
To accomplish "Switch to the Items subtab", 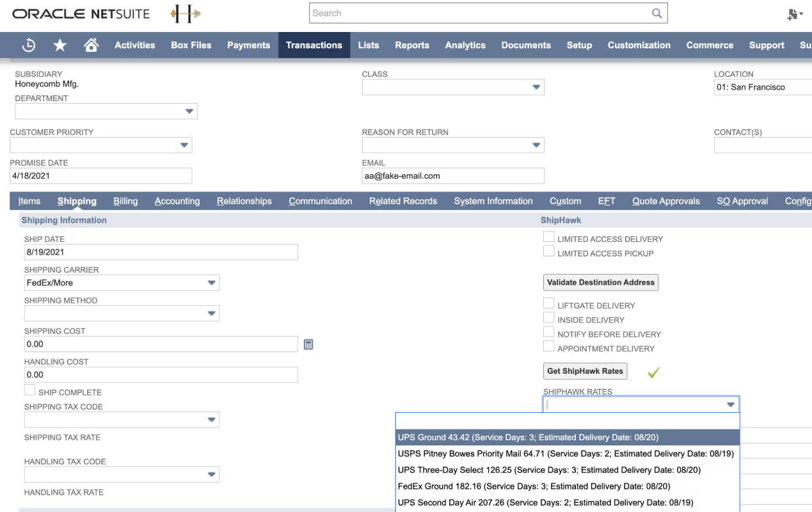I will coord(29,201).
